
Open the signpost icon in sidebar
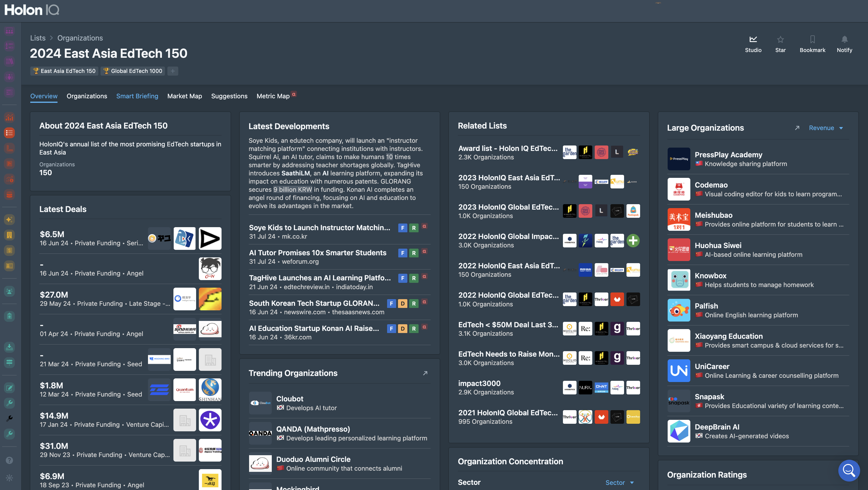[x=9, y=362]
